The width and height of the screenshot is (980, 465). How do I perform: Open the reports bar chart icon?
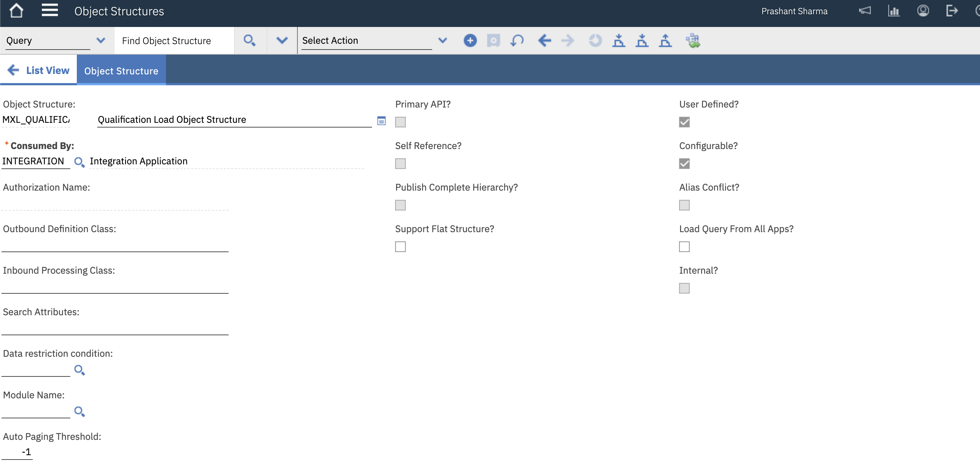(x=893, y=11)
